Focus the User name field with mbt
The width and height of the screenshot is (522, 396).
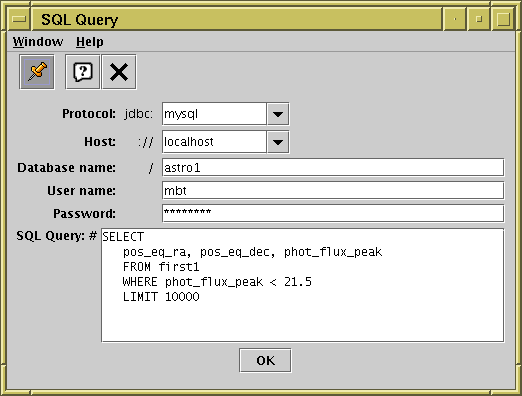click(x=333, y=190)
